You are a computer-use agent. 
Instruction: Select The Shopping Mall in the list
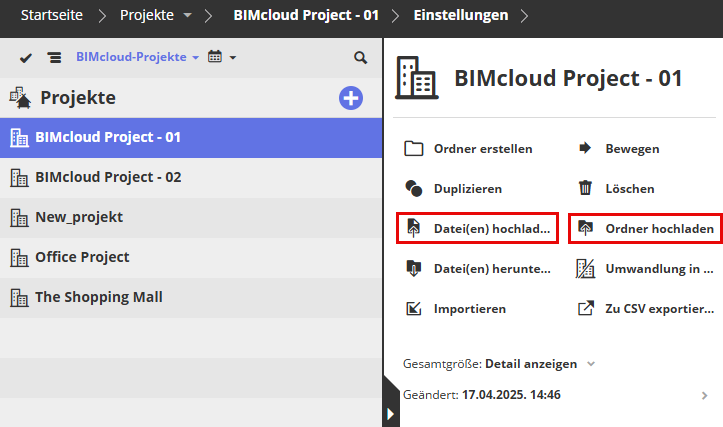(191, 297)
